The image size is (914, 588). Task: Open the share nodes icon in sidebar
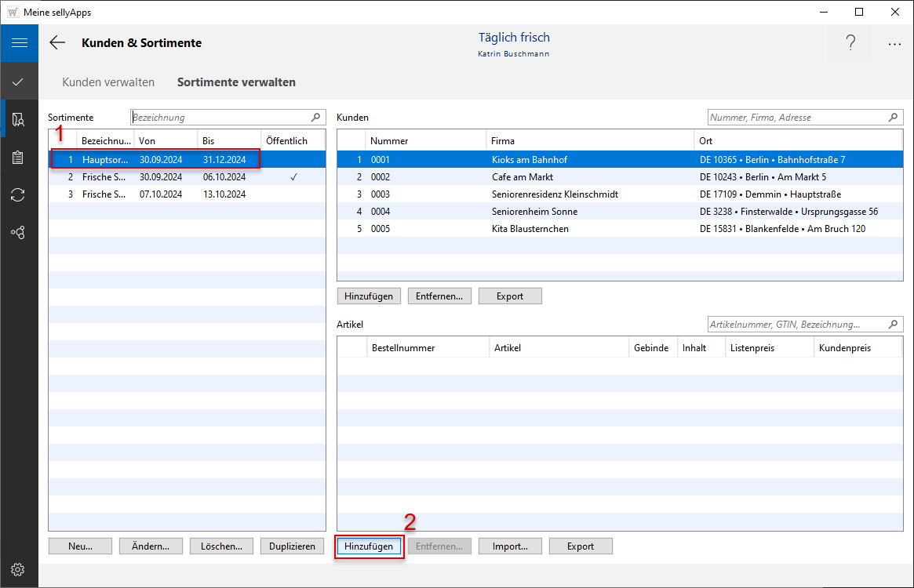(x=19, y=232)
